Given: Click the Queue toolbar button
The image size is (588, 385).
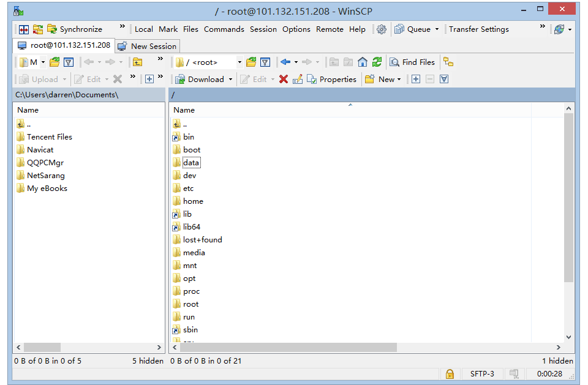Looking at the screenshot, I should (412, 29).
